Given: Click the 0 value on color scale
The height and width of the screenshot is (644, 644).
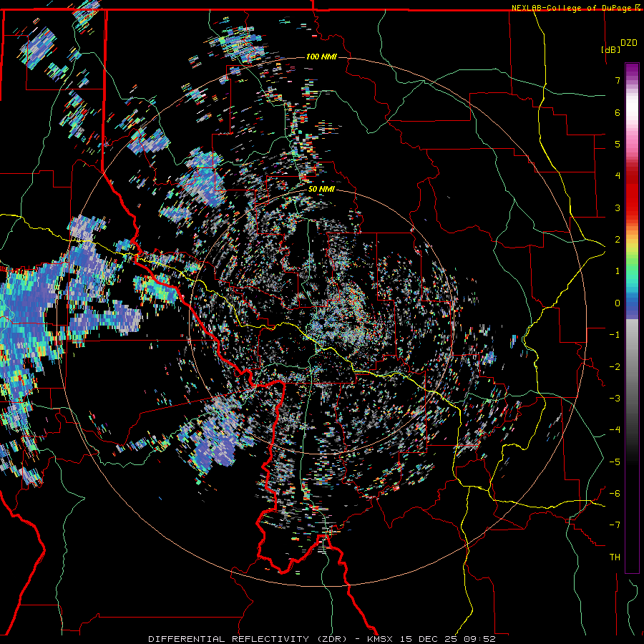Looking at the screenshot, I should (x=618, y=303).
